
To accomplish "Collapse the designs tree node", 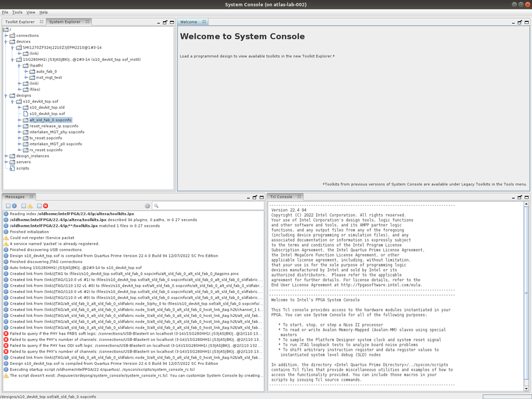I will tap(6, 95).
